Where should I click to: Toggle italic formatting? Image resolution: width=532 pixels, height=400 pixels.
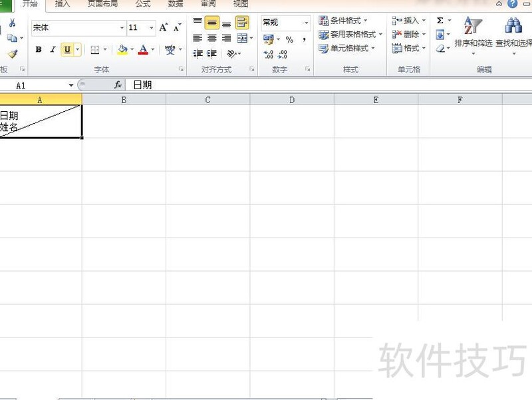coord(53,49)
